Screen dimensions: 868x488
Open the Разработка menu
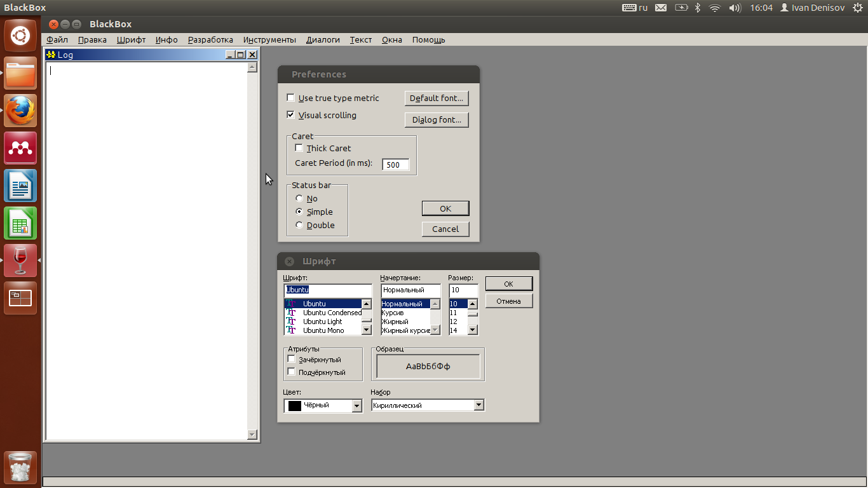pyautogui.click(x=210, y=39)
